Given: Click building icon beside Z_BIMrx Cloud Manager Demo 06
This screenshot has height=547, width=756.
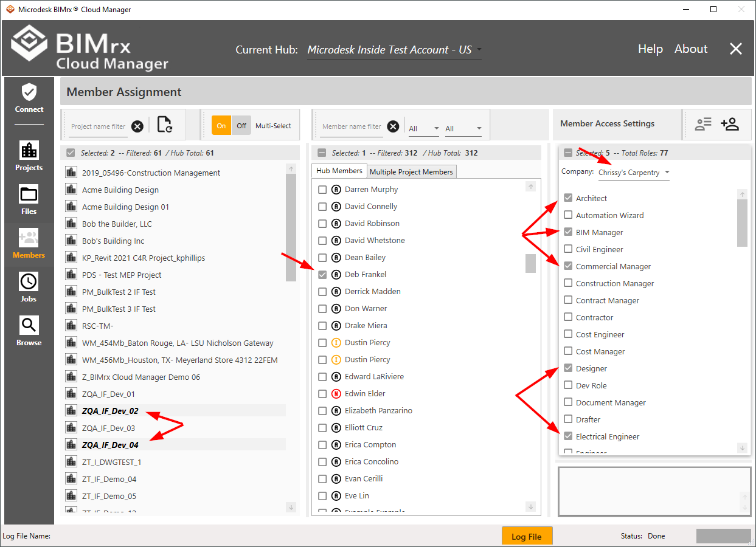Looking at the screenshot, I should click(x=71, y=377).
